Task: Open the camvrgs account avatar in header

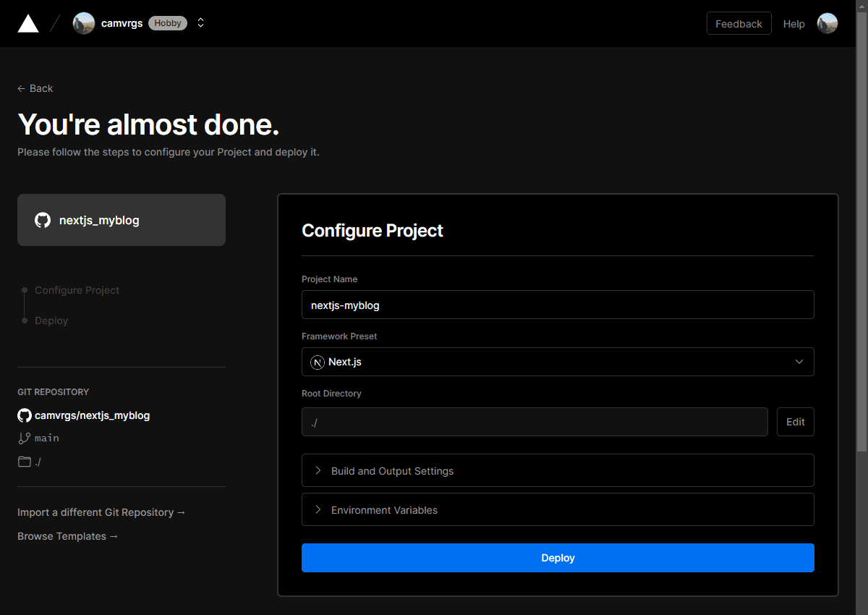Action: point(84,23)
